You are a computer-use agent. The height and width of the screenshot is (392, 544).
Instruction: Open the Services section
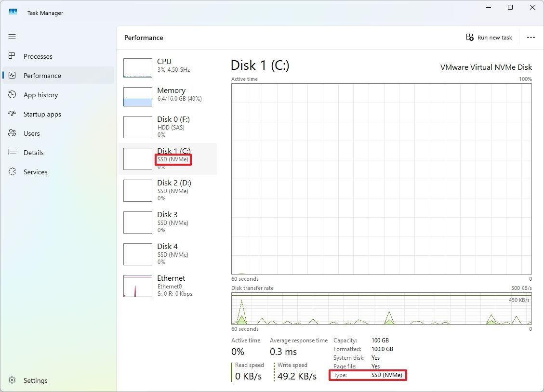[36, 172]
